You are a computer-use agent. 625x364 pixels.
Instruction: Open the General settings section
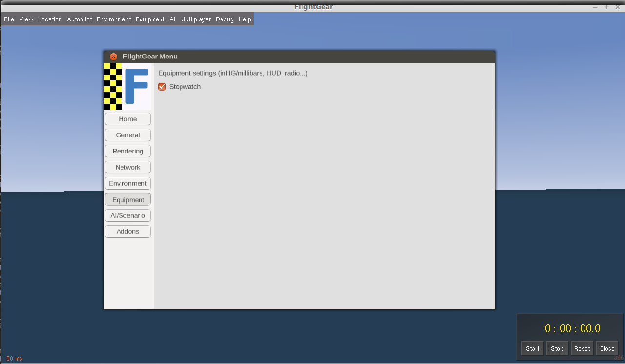(x=128, y=135)
